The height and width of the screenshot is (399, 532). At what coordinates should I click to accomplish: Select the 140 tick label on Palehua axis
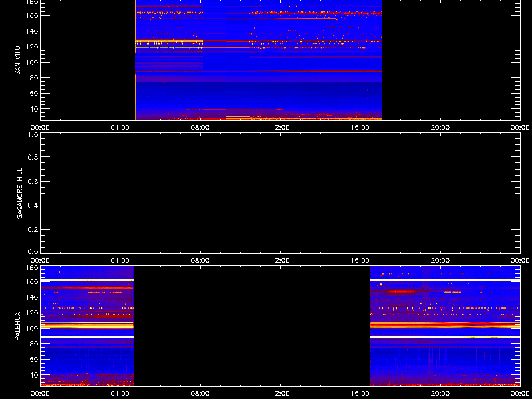point(32,297)
